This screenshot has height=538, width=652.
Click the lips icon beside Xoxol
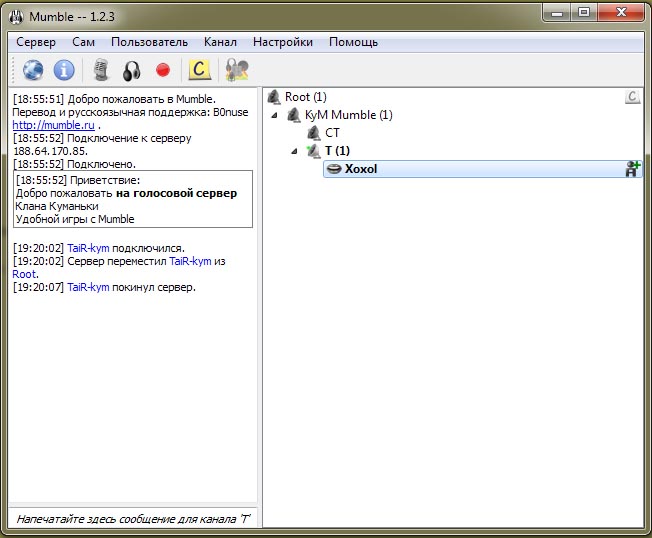coord(334,169)
